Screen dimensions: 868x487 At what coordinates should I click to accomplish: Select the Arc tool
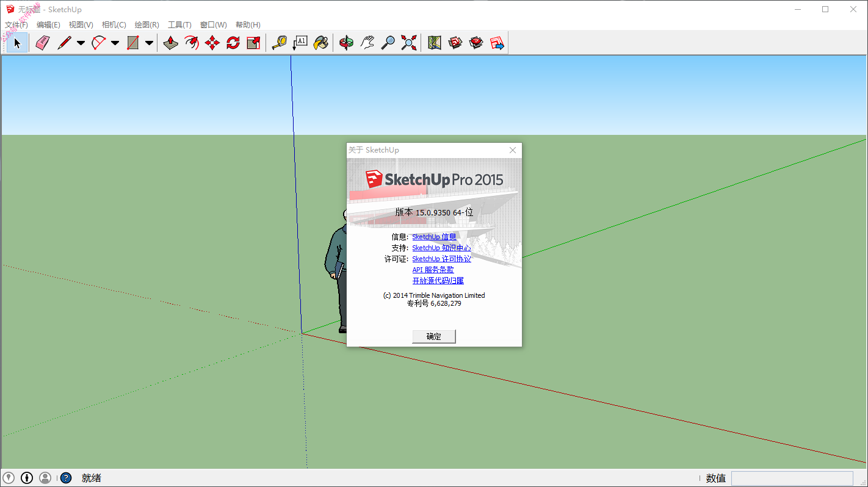point(98,43)
